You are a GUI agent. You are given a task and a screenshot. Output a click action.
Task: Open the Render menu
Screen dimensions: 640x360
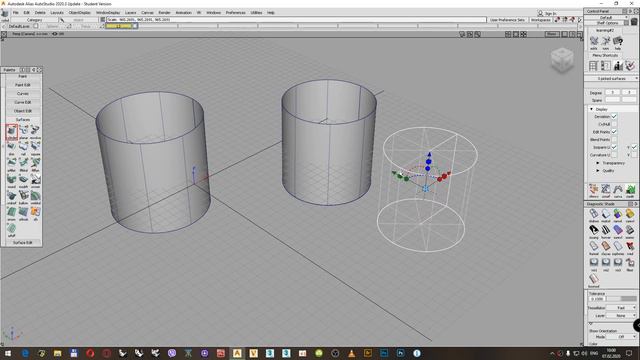tap(164, 13)
